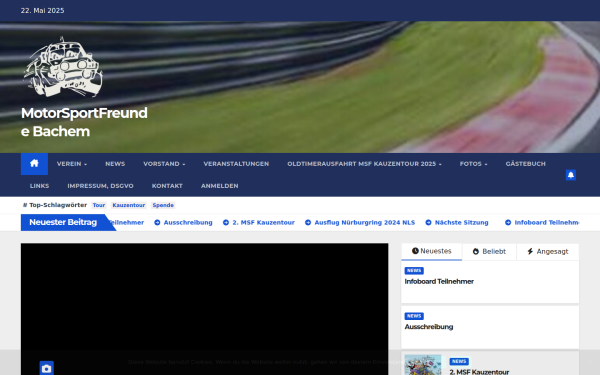The height and width of the screenshot is (375, 600).
Task: Expand the Verein dropdown menu
Action: click(72, 164)
